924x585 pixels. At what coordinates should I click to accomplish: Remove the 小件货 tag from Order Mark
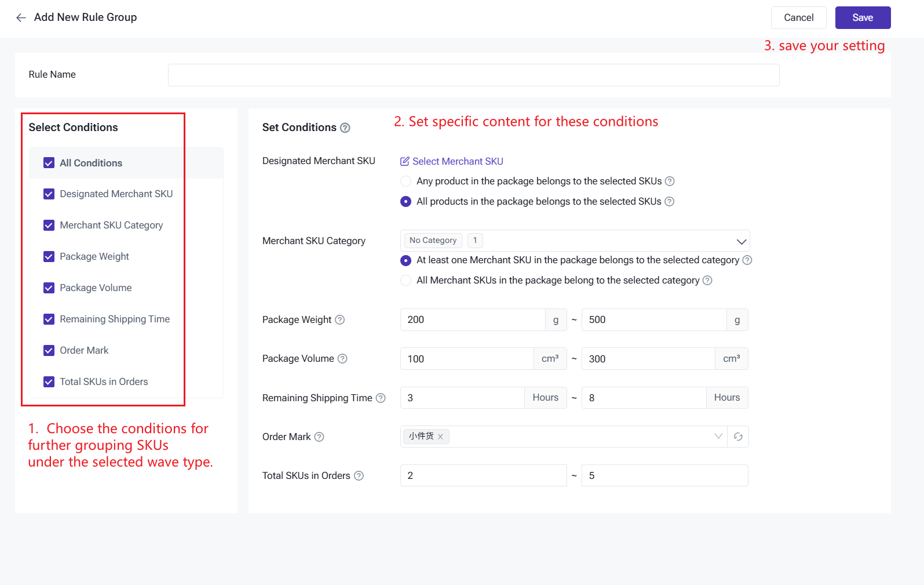click(440, 437)
